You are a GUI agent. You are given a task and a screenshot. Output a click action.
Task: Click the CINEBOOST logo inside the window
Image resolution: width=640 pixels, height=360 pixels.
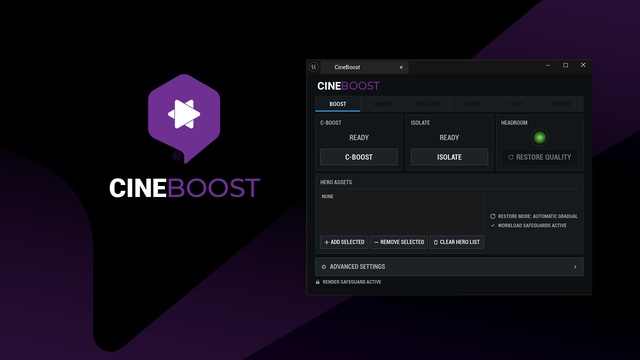pyautogui.click(x=348, y=86)
